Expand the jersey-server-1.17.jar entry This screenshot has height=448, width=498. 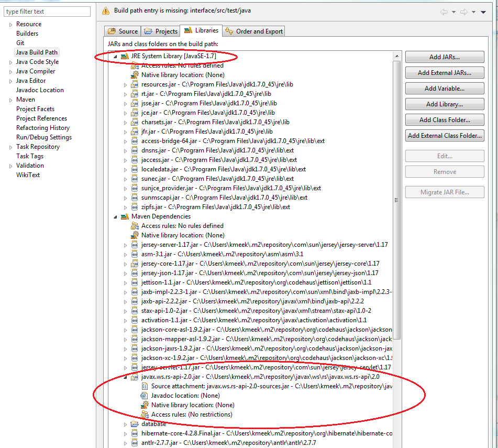coord(125,245)
